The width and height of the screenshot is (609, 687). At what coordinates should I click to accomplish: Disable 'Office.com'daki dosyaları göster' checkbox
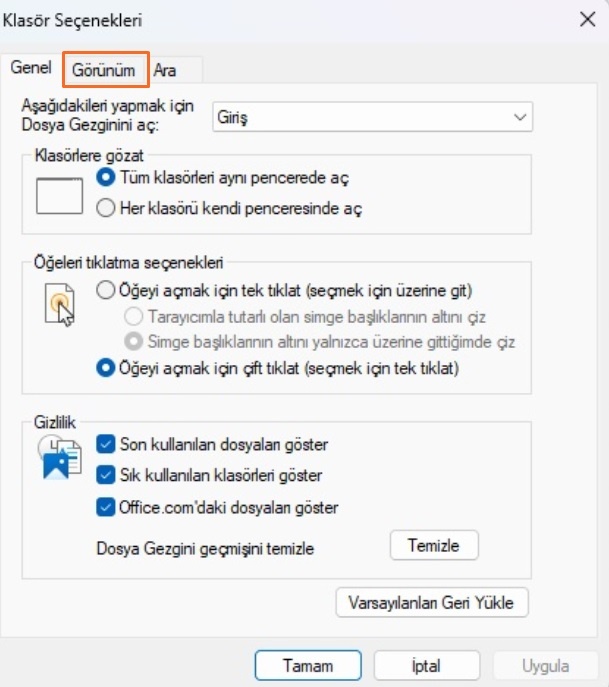click(106, 507)
